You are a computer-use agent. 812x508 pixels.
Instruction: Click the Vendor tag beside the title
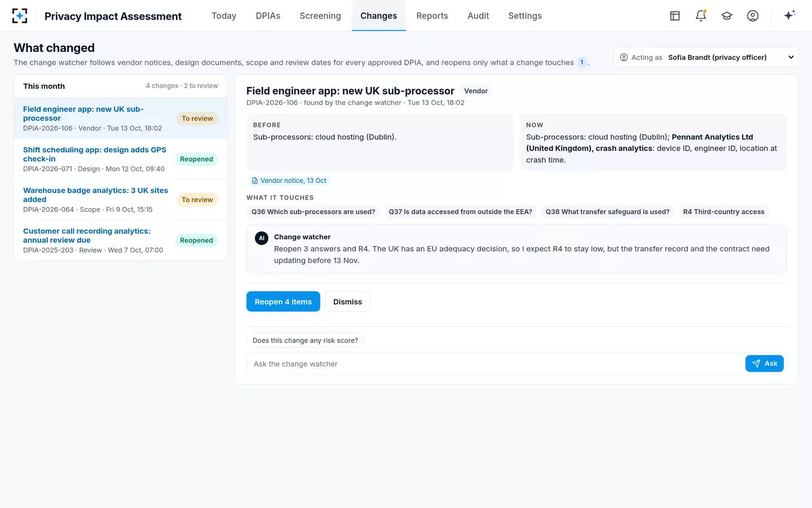tap(476, 91)
